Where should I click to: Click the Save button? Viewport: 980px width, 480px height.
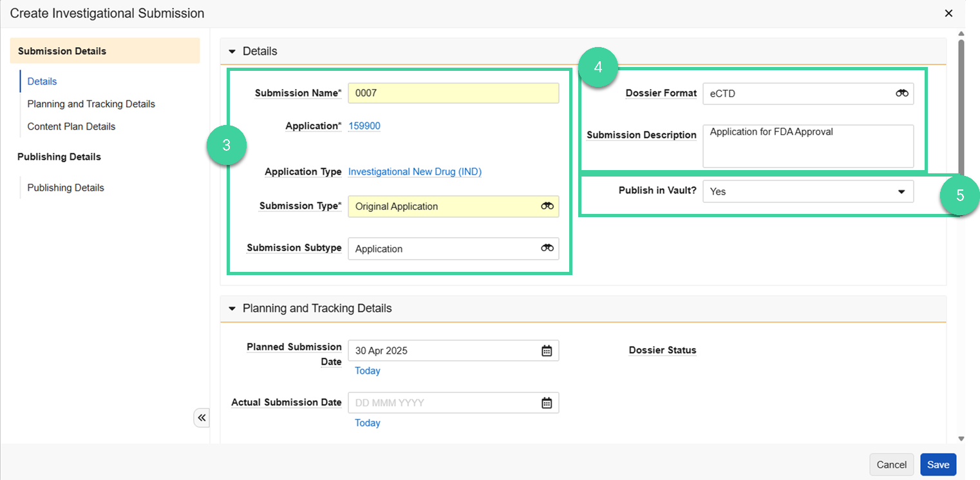pos(938,465)
